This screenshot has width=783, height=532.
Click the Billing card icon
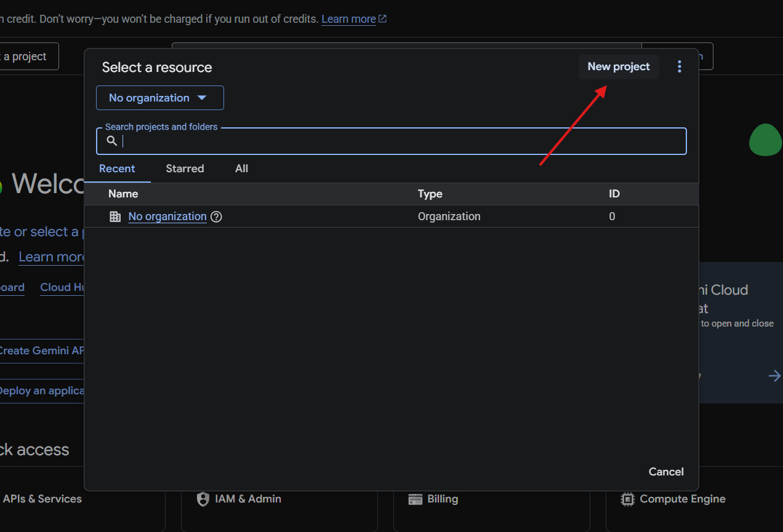416,499
